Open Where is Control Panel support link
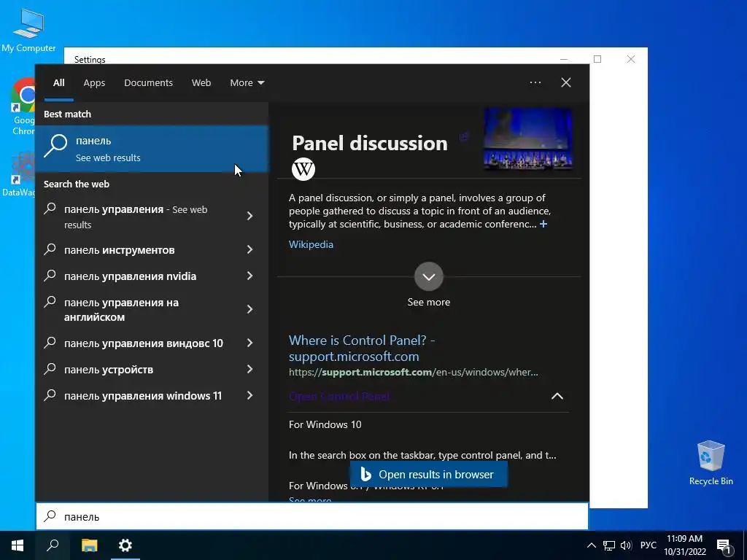This screenshot has height=560, width=747. pyautogui.click(x=362, y=348)
